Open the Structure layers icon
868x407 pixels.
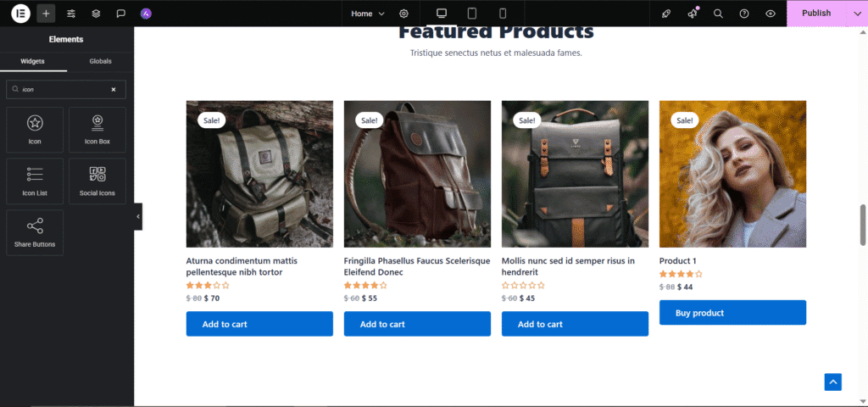(96, 14)
